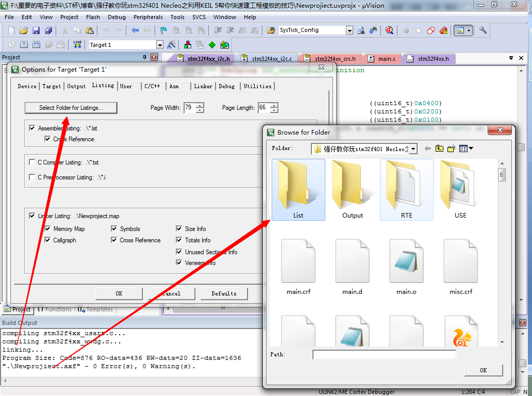Open the Flash menu
The width and height of the screenshot is (532, 396).
pyautogui.click(x=93, y=17)
